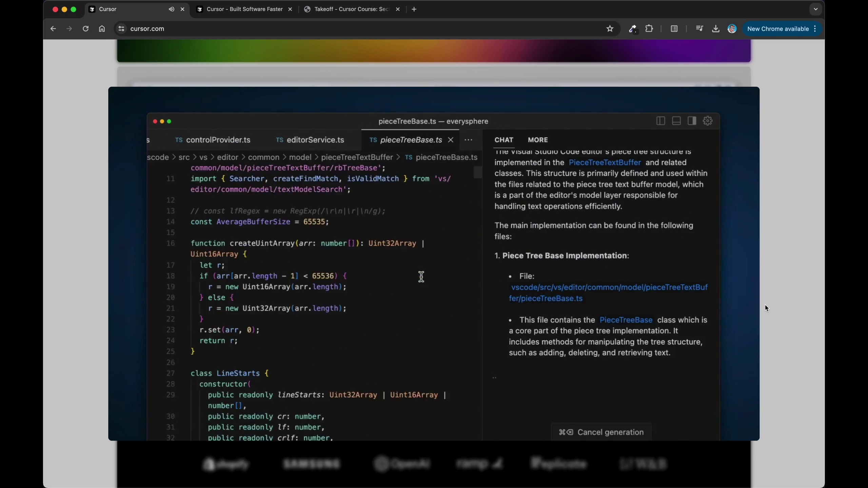Close the Takeoff - Cursor Course tab
Viewport: 868px width, 488px height.
click(x=398, y=9)
